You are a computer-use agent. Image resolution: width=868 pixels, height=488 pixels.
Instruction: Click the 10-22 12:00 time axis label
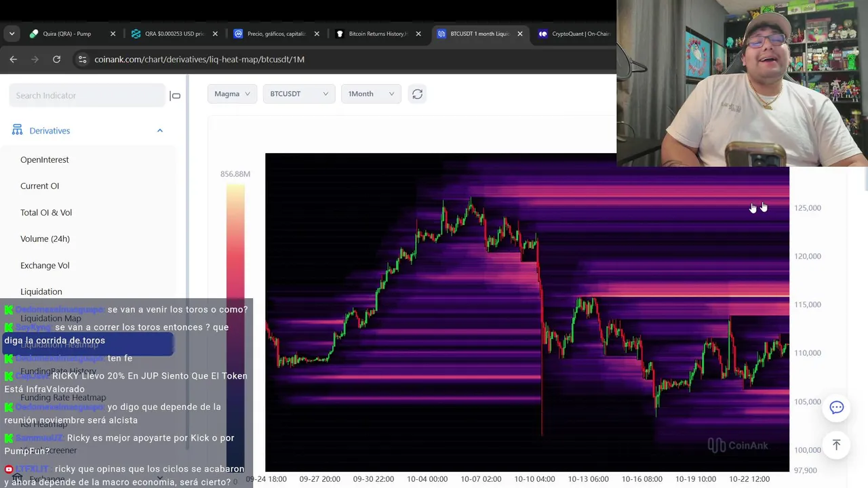[749, 479]
